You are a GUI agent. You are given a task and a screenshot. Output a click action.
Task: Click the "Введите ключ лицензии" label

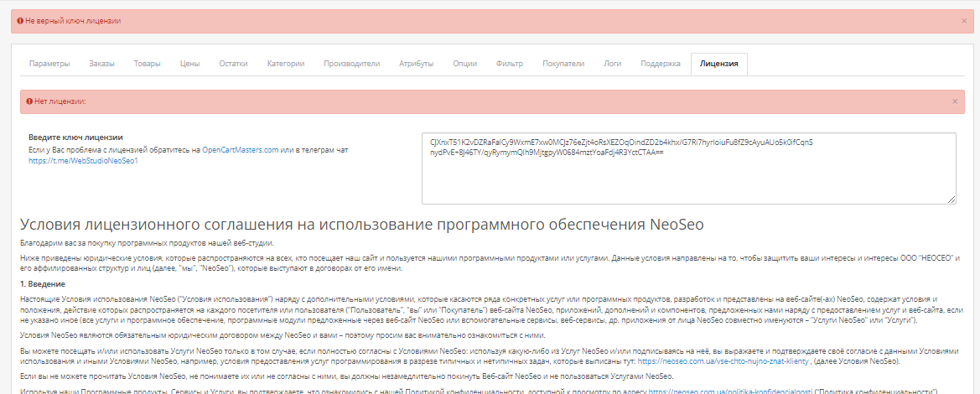(75, 137)
